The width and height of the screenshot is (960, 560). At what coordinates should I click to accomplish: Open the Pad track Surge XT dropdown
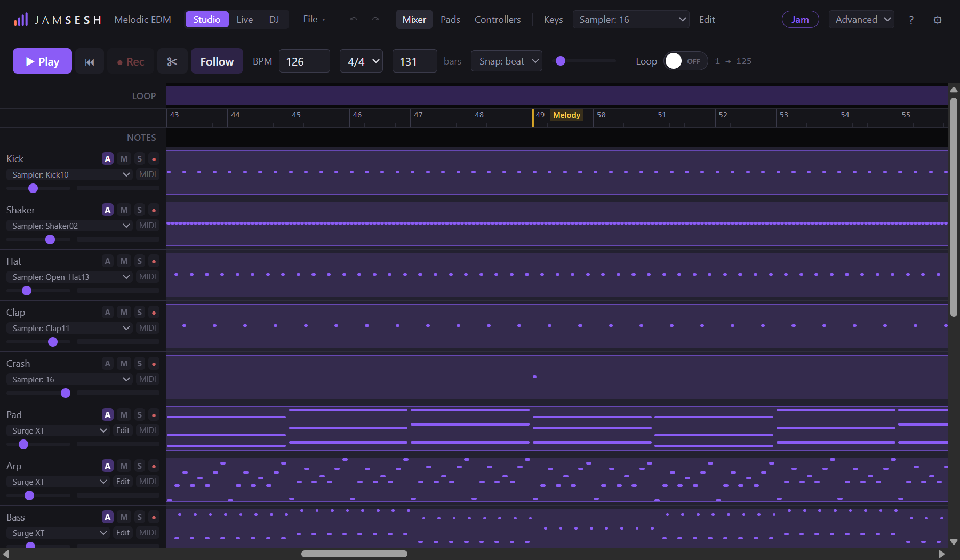point(58,431)
